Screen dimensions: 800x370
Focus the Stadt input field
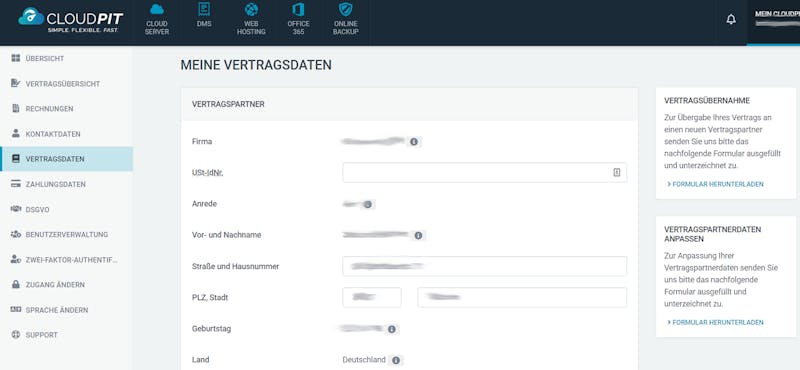(522, 298)
